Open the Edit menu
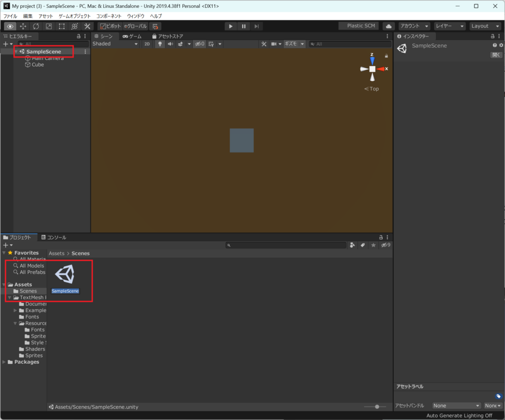This screenshot has height=420, width=505. click(x=28, y=16)
